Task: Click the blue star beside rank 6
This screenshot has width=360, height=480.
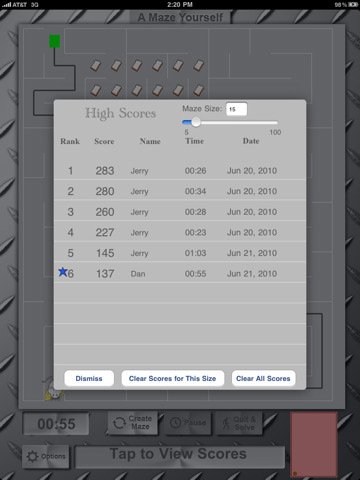Action: tap(63, 272)
